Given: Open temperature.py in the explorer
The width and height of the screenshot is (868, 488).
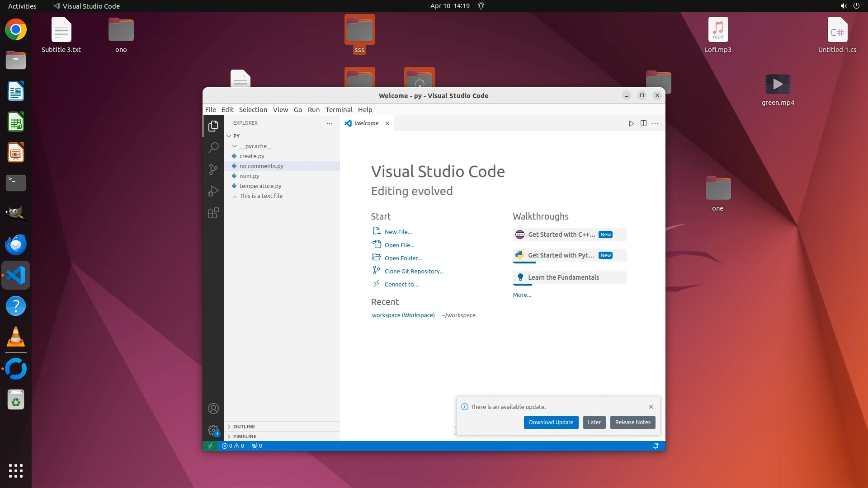Looking at the screenshot, I should [260, 186].
